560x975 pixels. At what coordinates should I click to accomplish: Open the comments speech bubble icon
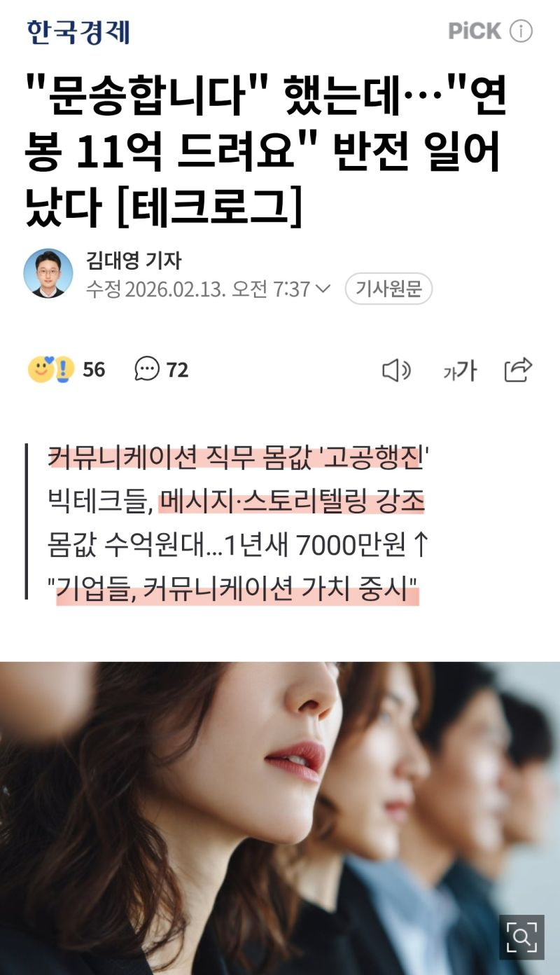point(147,369)
